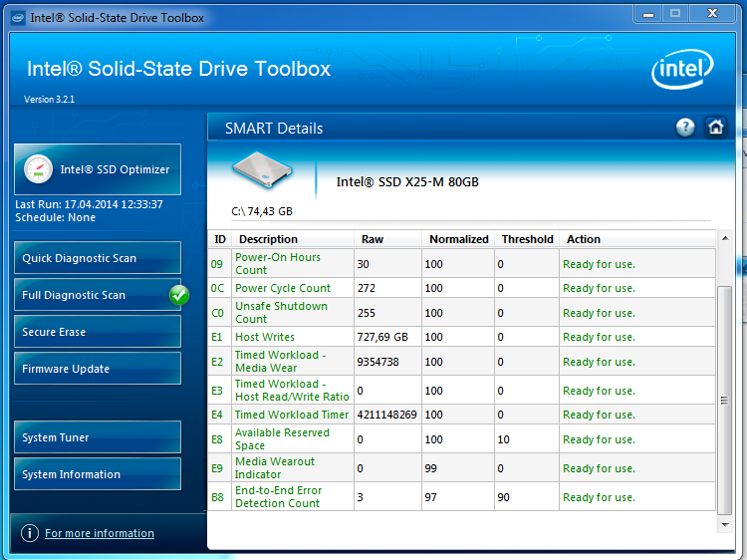747x560 pixels.
Task: Click the app icon in title bar
Action: point(18,18)
